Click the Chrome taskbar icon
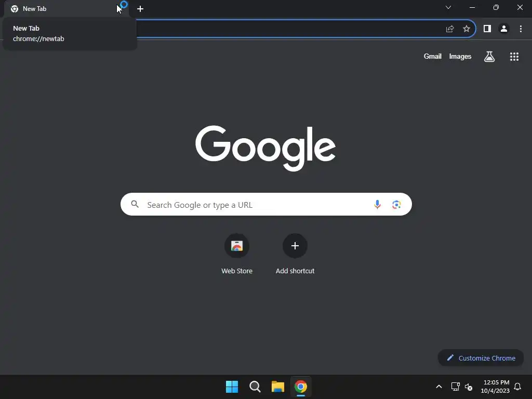The height and width of the screenshot is (399, 532). click(x=301, y=387)
